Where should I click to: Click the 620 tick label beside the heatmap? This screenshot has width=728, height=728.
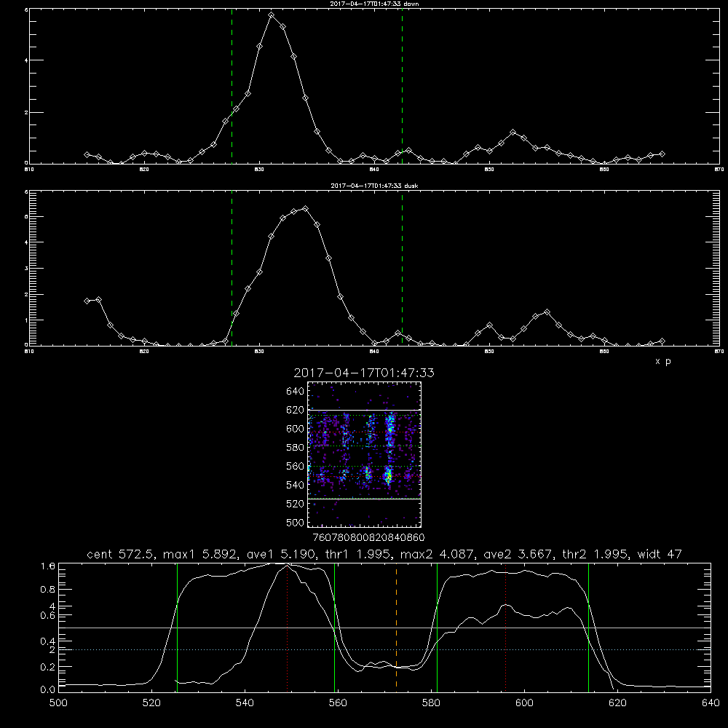click(295, 410)
